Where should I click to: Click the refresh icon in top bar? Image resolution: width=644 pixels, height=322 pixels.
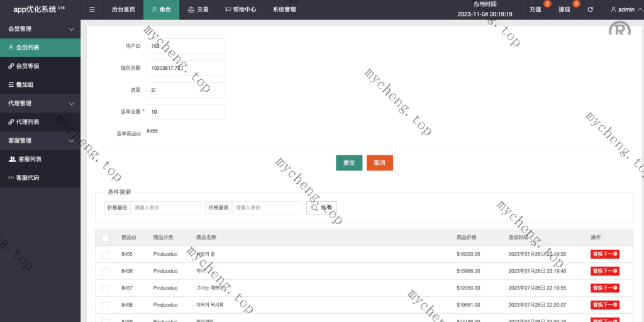(590, 9)
